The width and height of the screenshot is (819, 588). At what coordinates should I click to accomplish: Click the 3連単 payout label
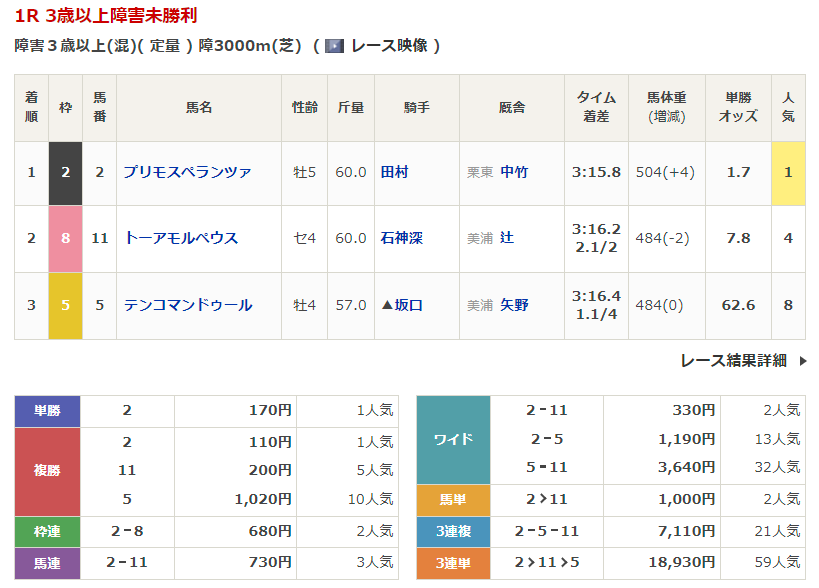(453, 563)
